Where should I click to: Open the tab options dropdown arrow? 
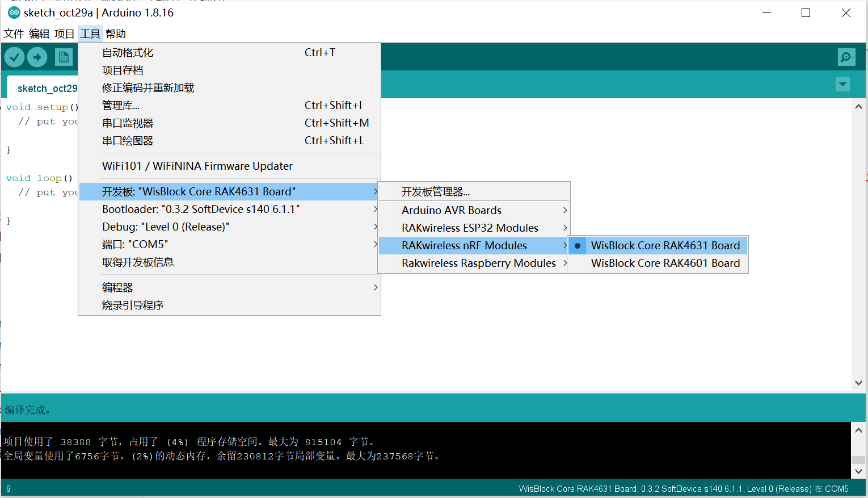coord(842,85)
